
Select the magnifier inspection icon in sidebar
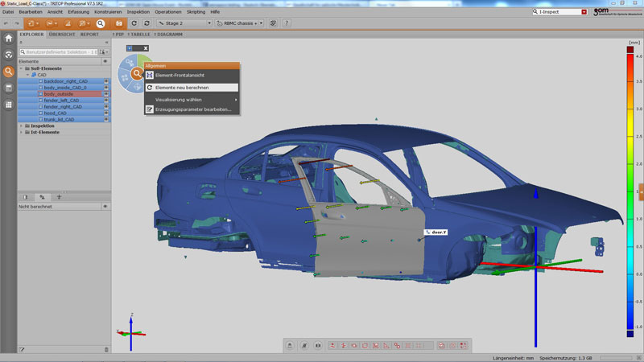(8, 72)
